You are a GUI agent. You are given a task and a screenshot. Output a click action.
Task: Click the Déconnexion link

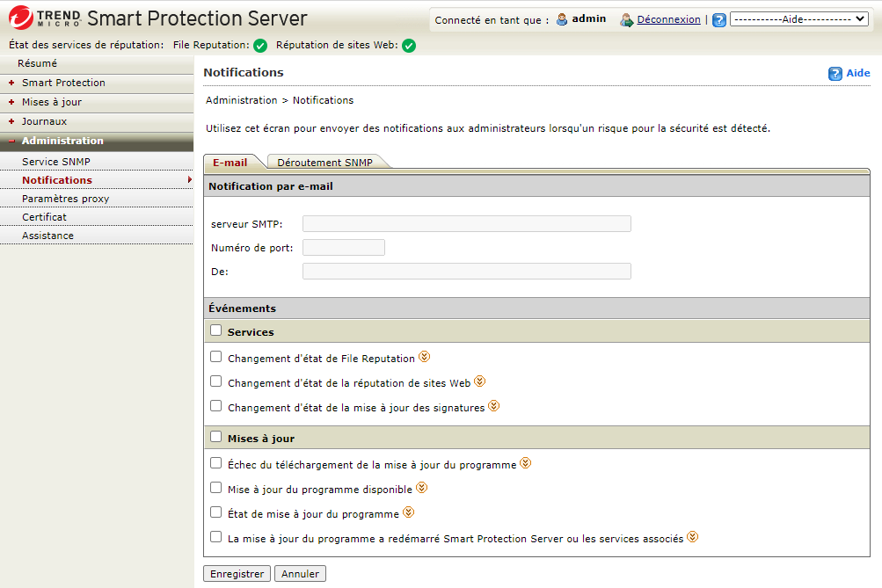coord(668,19)
